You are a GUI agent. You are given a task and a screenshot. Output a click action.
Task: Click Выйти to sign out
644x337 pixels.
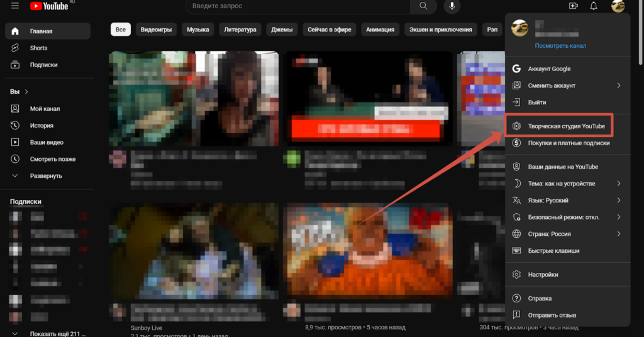tap(568, 102)
